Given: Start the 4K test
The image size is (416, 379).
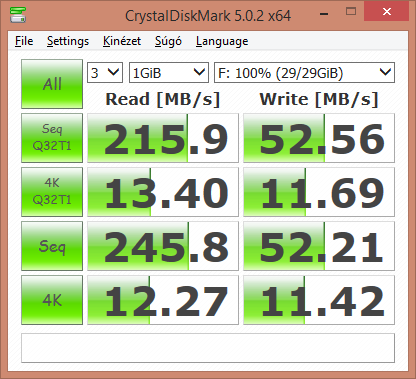Looking at the screenshot, I should [52, 300].
